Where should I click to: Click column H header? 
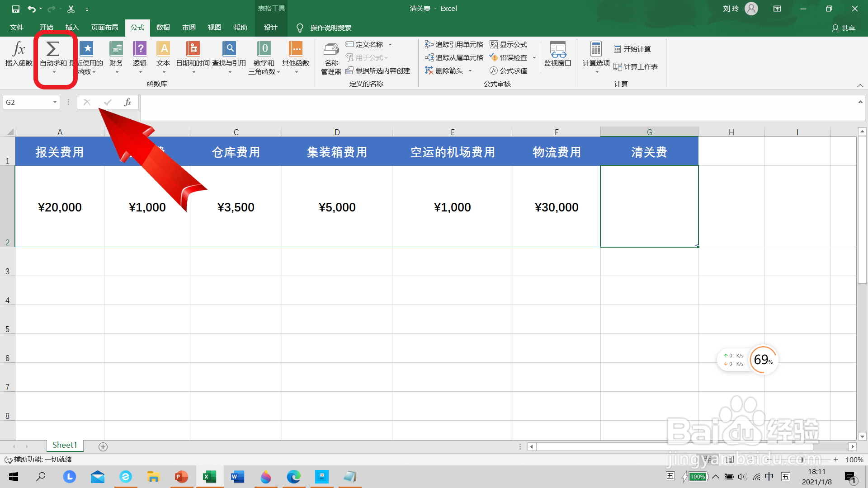[731, 132]
